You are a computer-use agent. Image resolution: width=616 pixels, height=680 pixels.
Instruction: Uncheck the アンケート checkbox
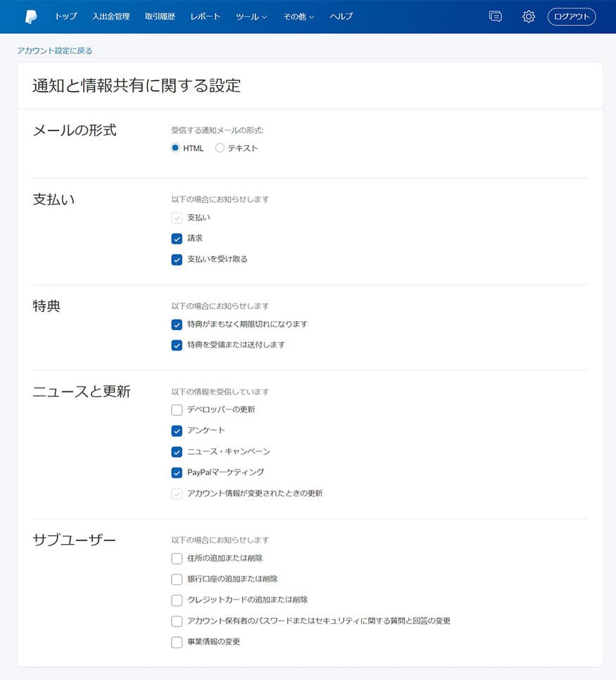pyautogui.click(x=177, y=431)
